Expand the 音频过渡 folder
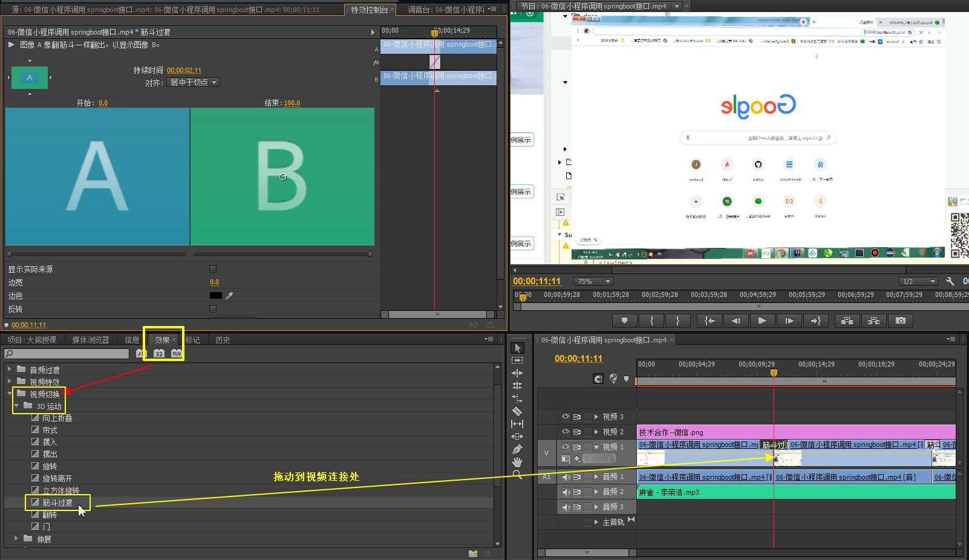This screenshot has width=969, height=560. (9, 369)
